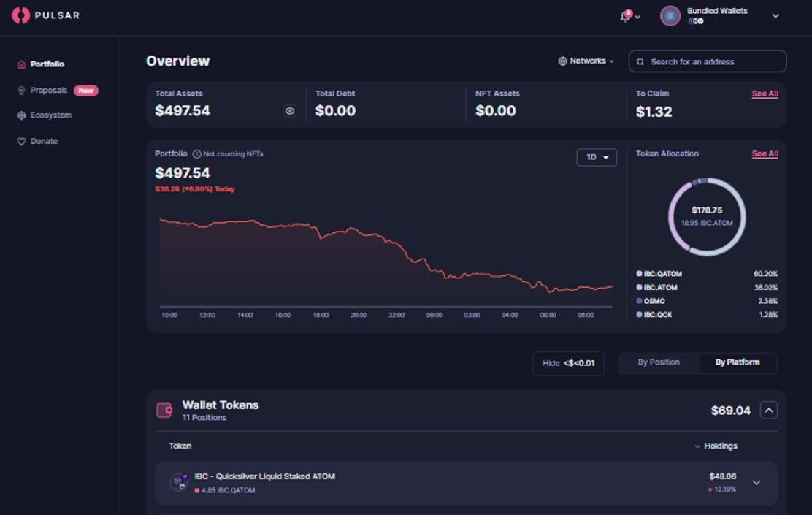Click the IBC.QATOM legend color dot
The height and width of the screenshot is (515, 812).
coord(639,272)
